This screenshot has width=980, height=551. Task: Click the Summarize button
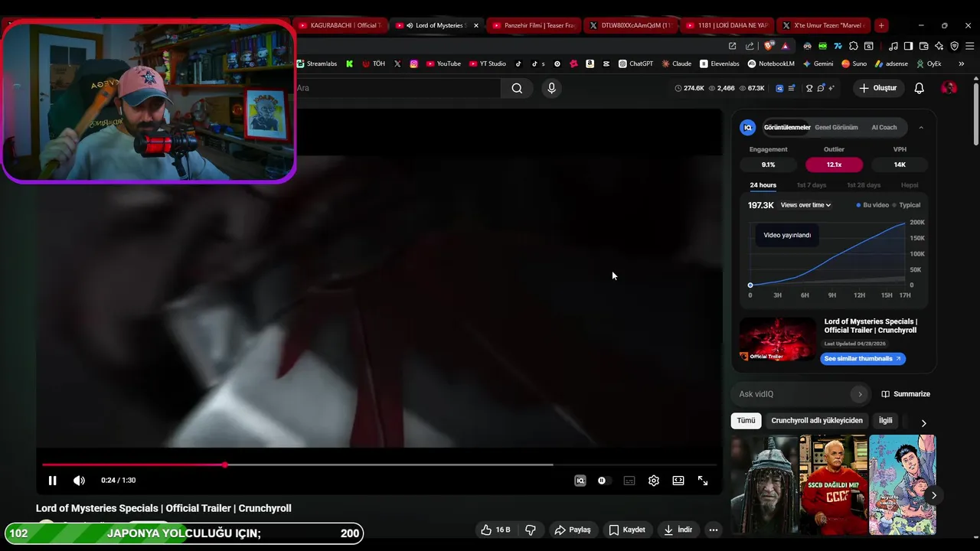pos(906,394)
